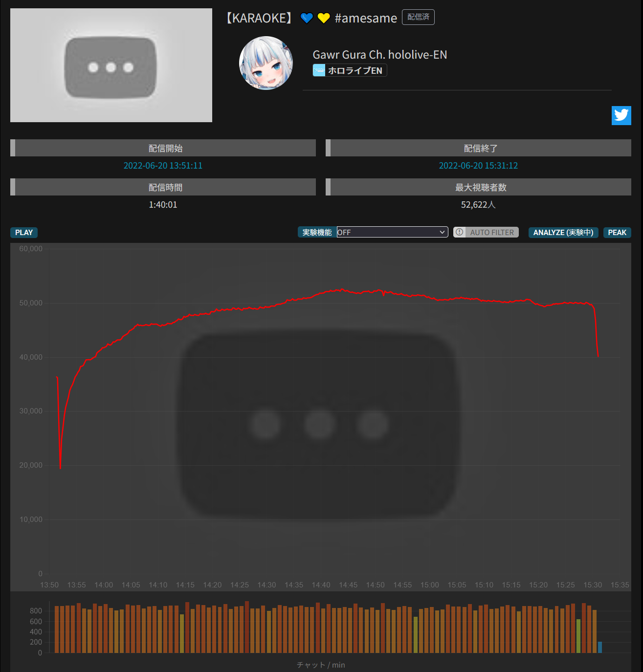Screen dimensions: 643x672
Task: Click the AUTO FILTER info icon
Action: tap(459, 232)
